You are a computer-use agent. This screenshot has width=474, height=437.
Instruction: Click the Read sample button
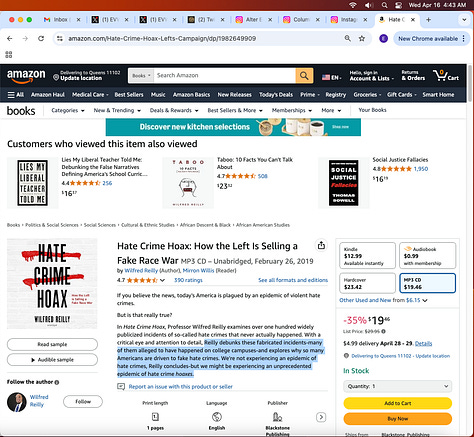(52, 344)
